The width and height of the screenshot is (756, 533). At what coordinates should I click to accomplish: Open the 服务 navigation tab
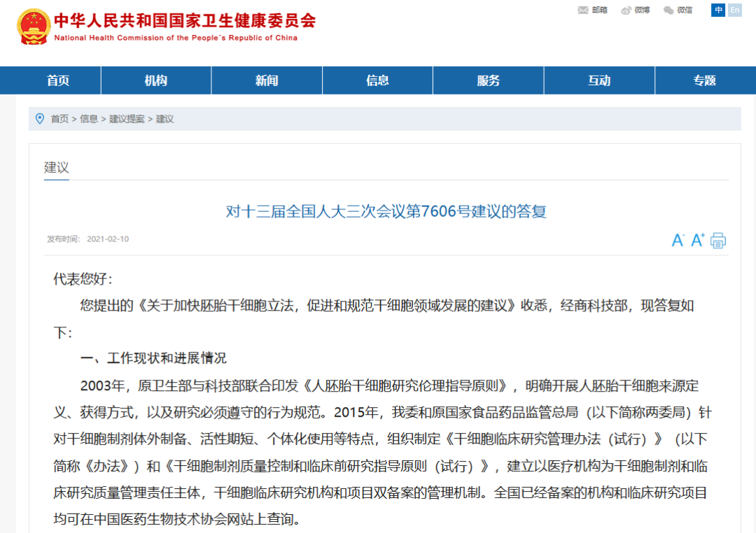[489, 80]
